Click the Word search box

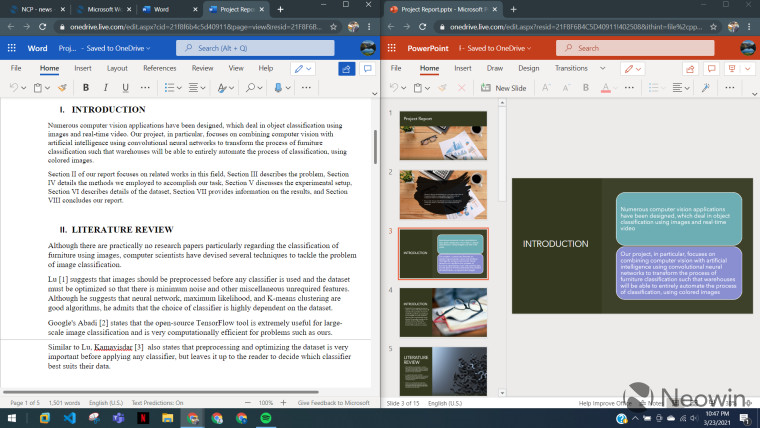coord(255,48)
